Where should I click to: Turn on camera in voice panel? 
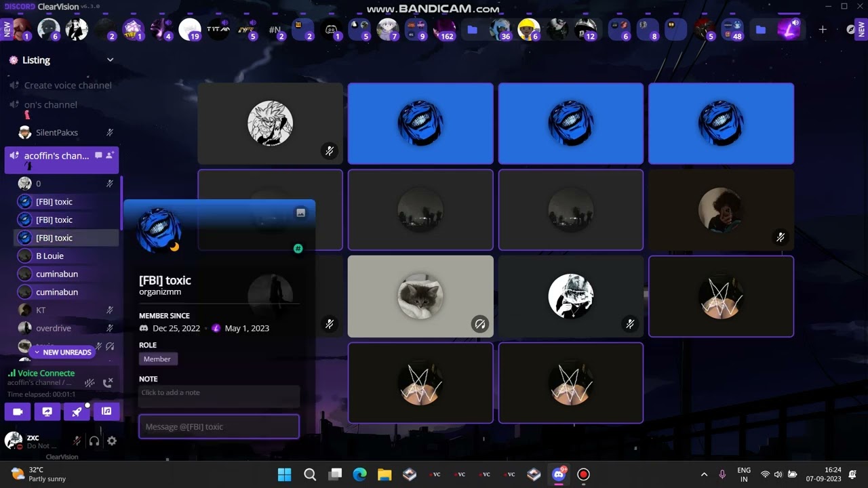[x=18, y=411]
